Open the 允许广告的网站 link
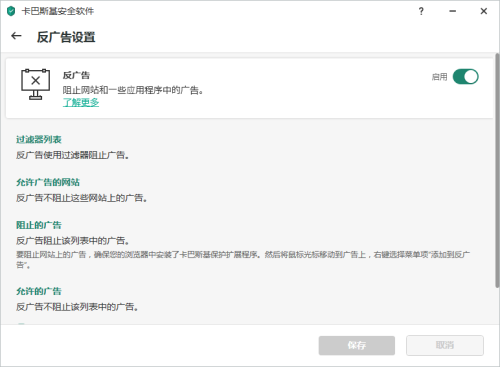Image resolution: width=500 pixels, height=367 pixels. (x=48, y=182)
